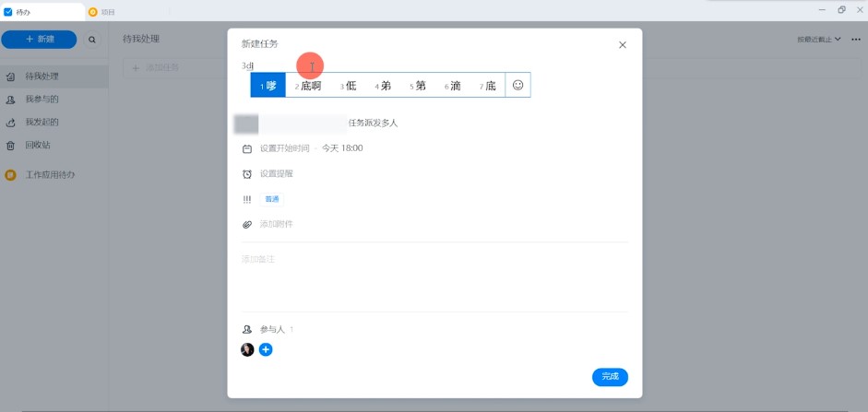Close the 新建任务 dialog
This screenshot has height=412, width=868.
tap(623, 45)
